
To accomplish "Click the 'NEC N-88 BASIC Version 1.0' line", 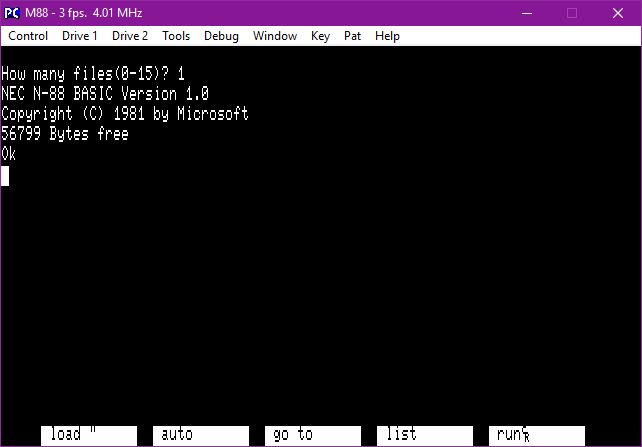I will coord(105,94).
